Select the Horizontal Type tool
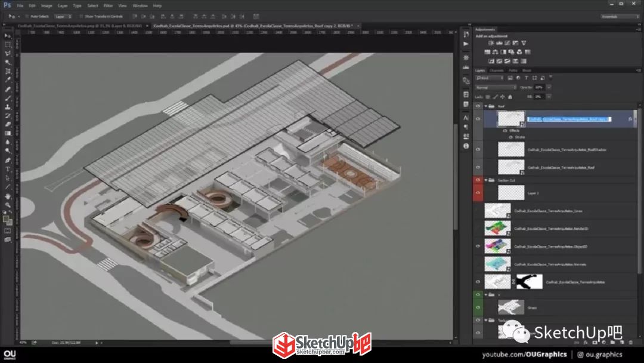The height and width of the screenshot is (363, 644). point(7,169)
